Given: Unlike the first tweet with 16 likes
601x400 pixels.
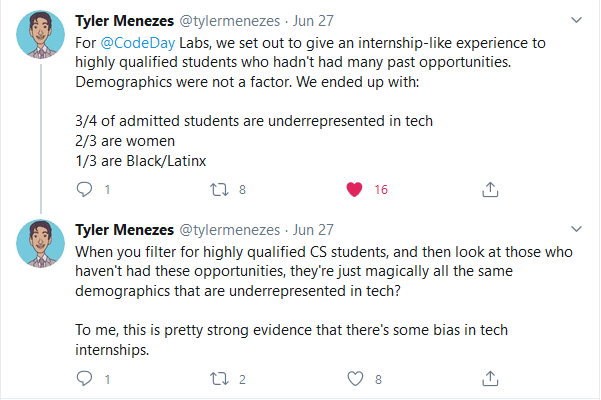Looking at the screenshot, I should 352,188.
